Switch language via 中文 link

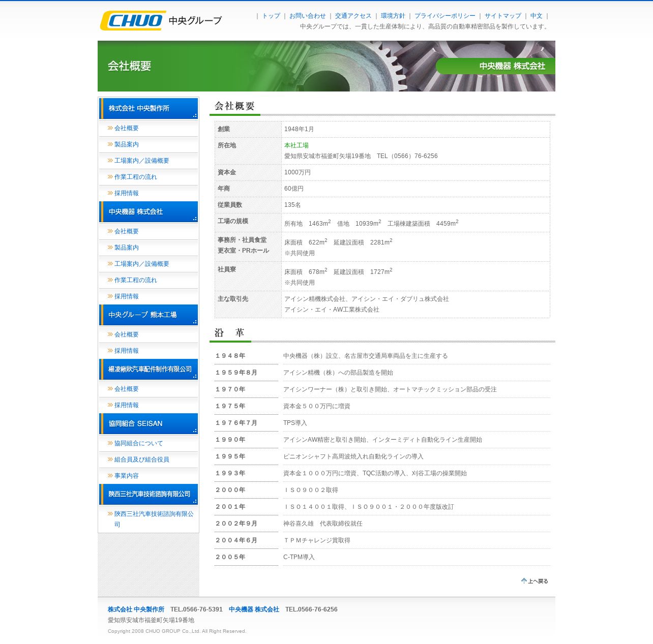(536, 16)
